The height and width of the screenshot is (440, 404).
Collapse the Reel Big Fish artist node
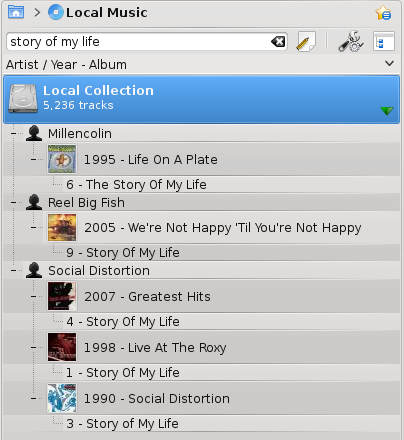pos(13,202)
